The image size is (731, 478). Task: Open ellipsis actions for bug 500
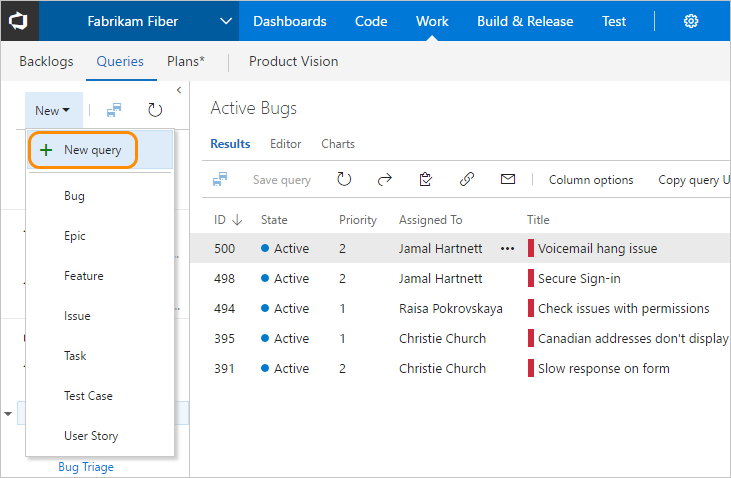pos(508,248)
